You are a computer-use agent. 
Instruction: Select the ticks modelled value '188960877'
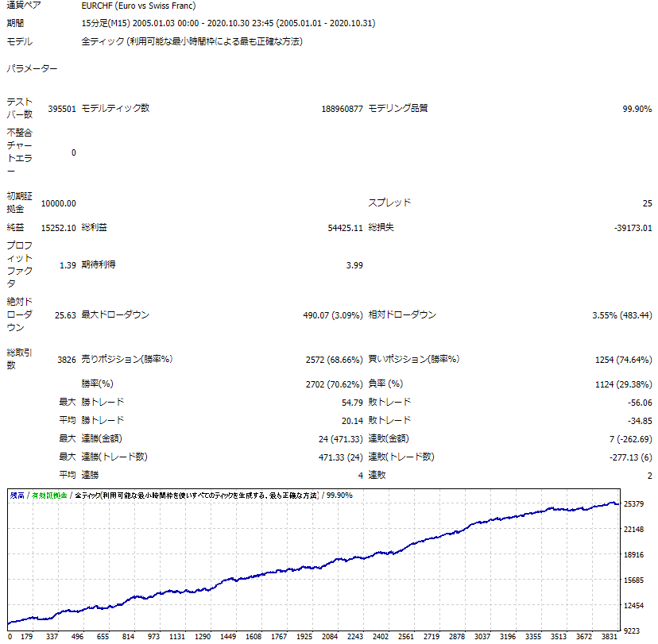342,109
